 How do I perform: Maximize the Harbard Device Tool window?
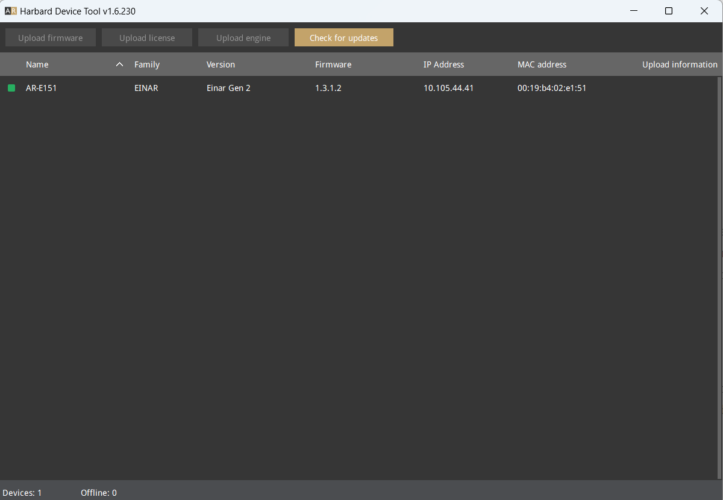coord(669,10)
